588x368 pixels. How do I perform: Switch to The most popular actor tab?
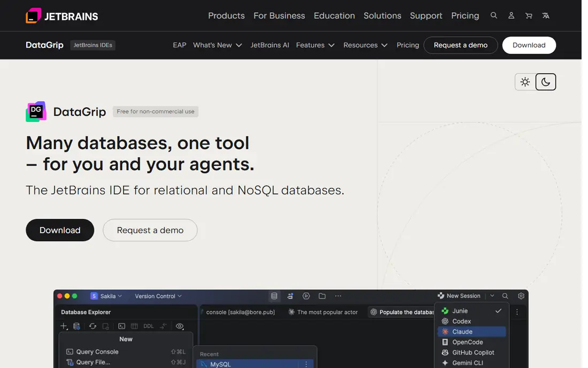point(323,312)
